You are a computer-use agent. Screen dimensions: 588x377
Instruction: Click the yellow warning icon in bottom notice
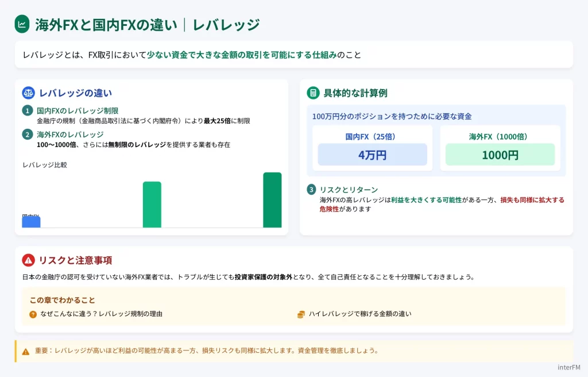click(26, 351)
